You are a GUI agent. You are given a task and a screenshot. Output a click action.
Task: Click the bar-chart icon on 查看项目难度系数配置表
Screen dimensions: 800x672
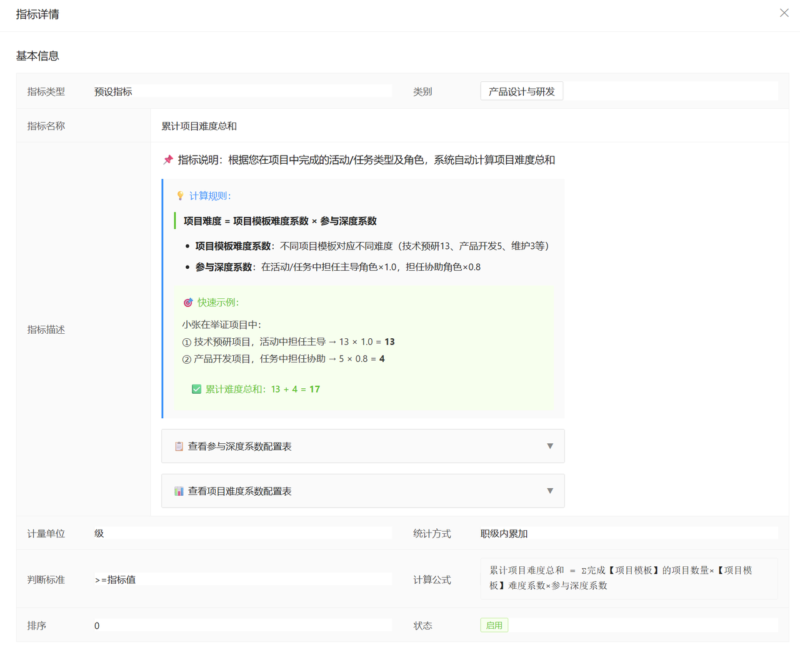tap(177, 491)
